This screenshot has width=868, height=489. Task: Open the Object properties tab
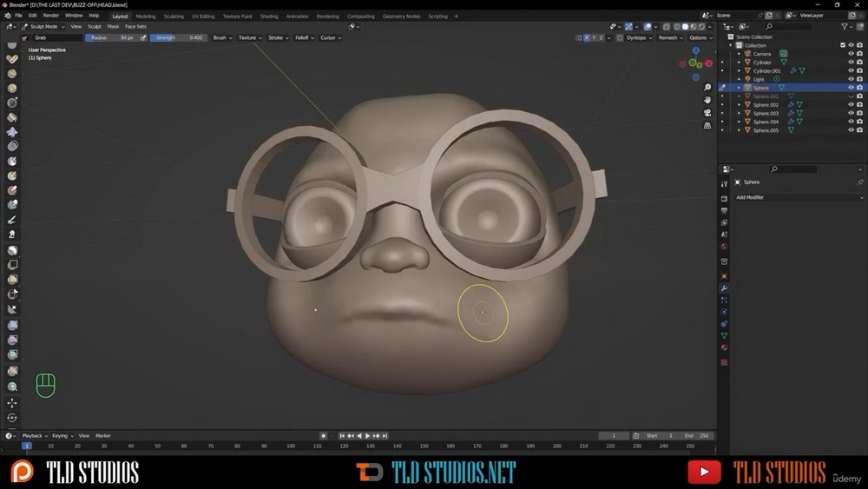click(x=724, y=276)
